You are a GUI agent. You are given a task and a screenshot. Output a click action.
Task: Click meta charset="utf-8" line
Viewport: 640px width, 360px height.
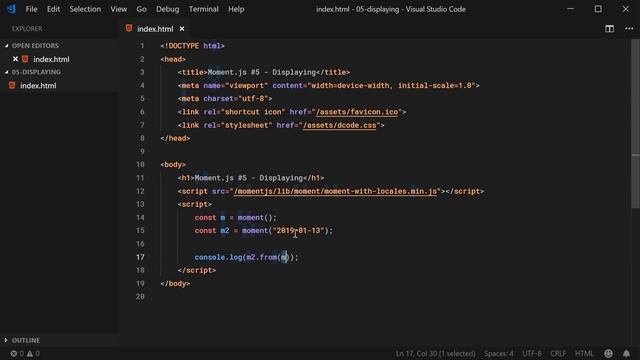[x=224, y=99]
